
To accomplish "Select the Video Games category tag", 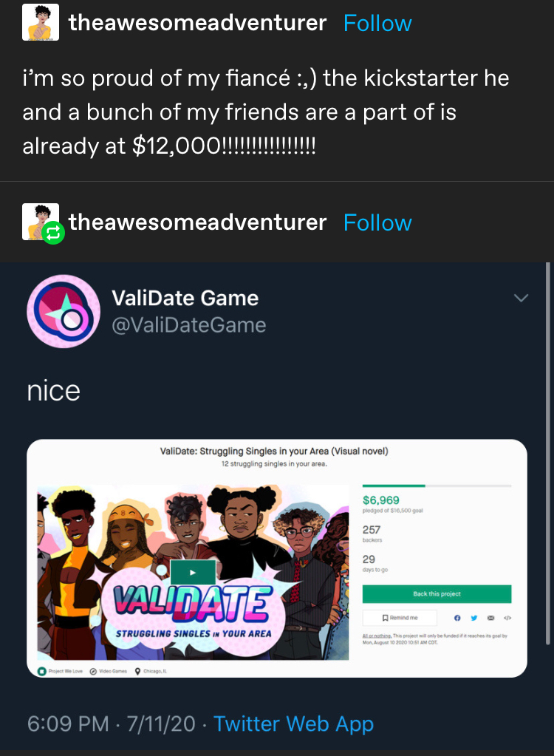I will point(109,671).
